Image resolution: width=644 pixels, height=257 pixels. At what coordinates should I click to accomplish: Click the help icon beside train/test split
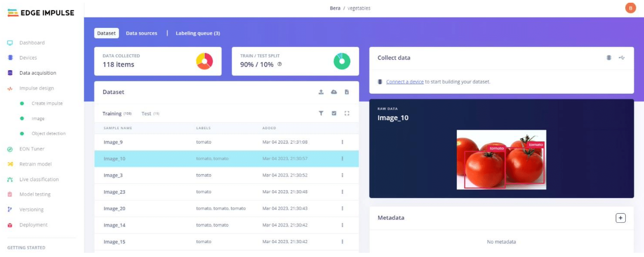tap(280, 64)
